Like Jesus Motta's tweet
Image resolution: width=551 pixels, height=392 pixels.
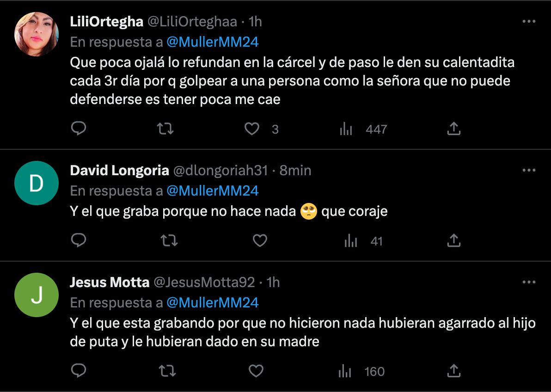pyautogui.click(x=256, y=371)
